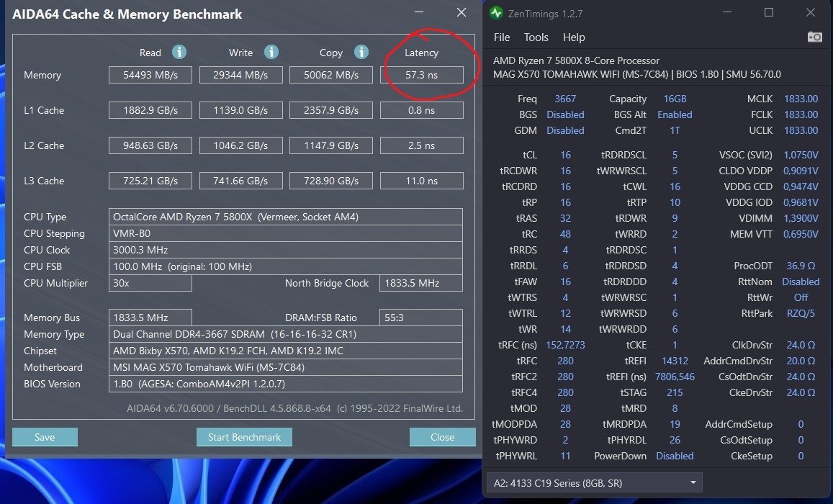Select the Memory Write value 29344 MB/s

pos(240,75)
